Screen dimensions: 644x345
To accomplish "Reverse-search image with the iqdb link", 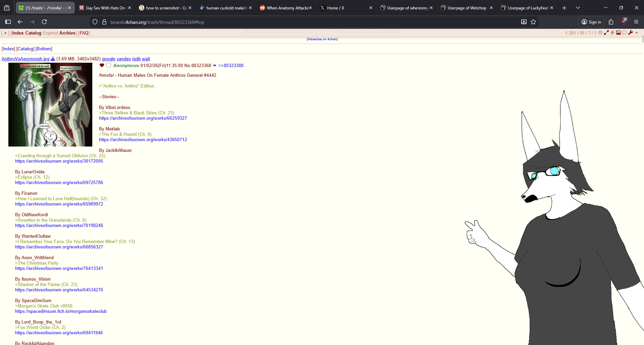I will pyautogui.click(x=136, y=59).
